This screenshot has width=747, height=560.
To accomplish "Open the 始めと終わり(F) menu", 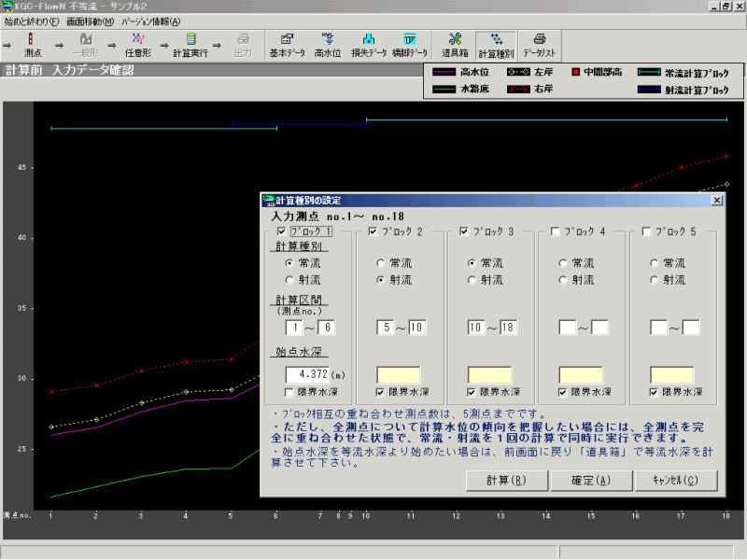I will point(32,21).
